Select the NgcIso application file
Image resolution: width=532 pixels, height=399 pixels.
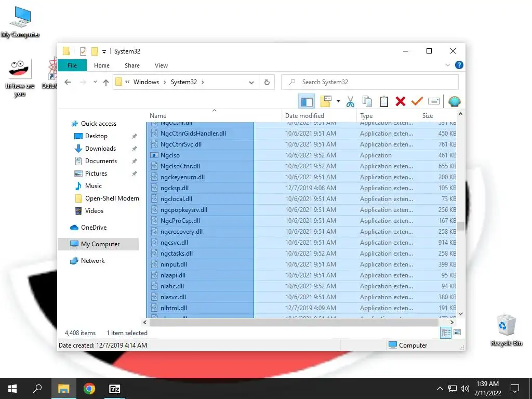click(301, 155)
